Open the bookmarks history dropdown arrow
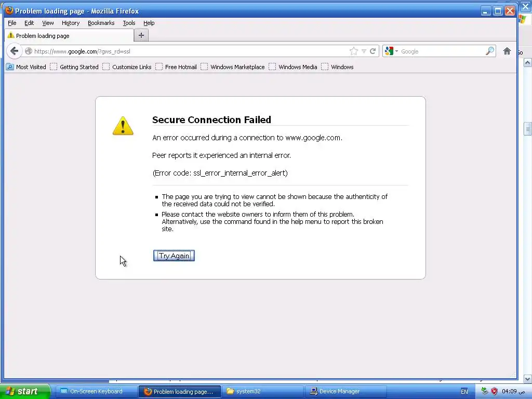Viewport: 532px width, 399px height. 364,51
